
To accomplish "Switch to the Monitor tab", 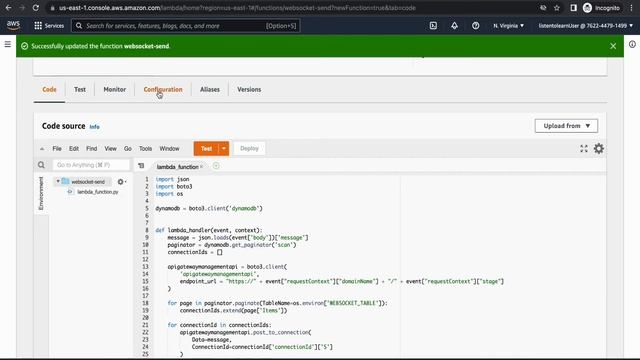I will (115, 89).
